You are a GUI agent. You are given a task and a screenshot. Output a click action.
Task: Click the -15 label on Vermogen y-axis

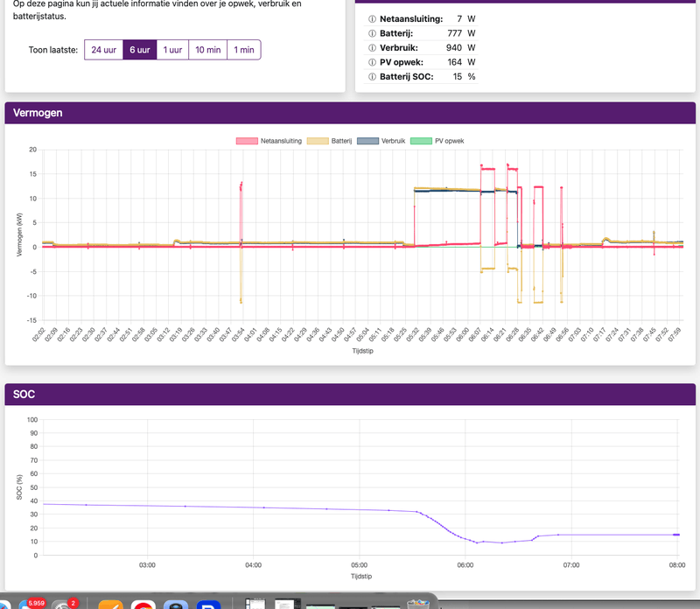(31, 320)
